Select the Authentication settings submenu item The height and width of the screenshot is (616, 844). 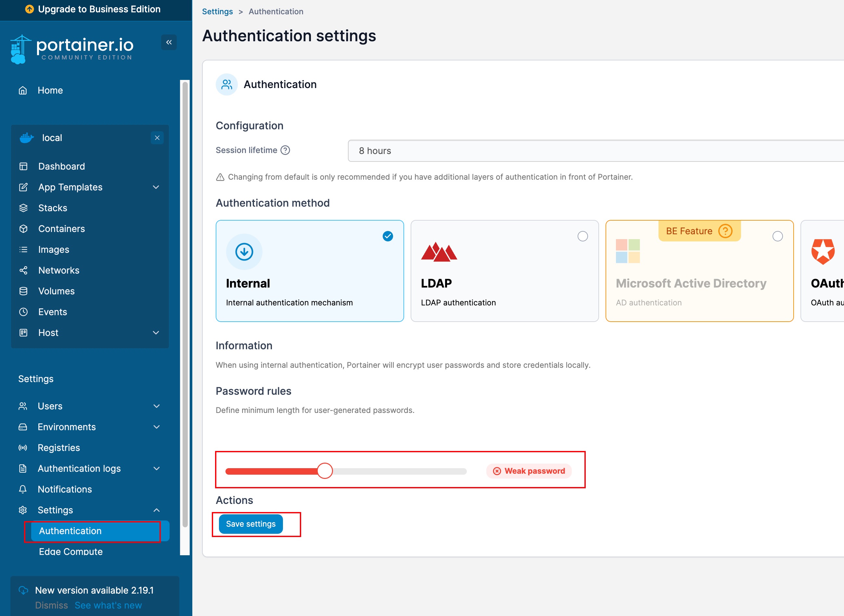(x=100, y=531)
